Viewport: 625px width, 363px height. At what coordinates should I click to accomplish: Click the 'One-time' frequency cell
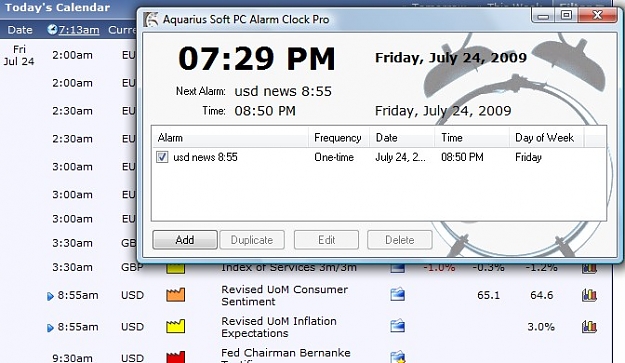[x=334, y=157]
